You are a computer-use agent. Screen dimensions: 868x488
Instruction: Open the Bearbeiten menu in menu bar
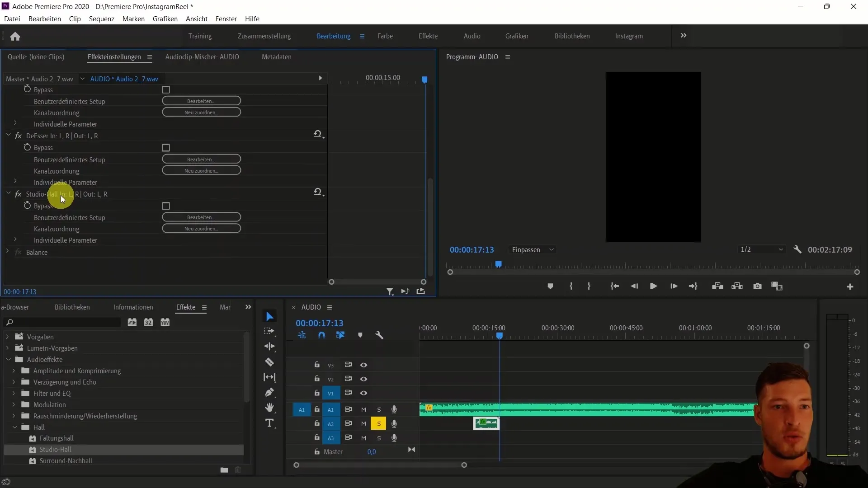(45, 19)
